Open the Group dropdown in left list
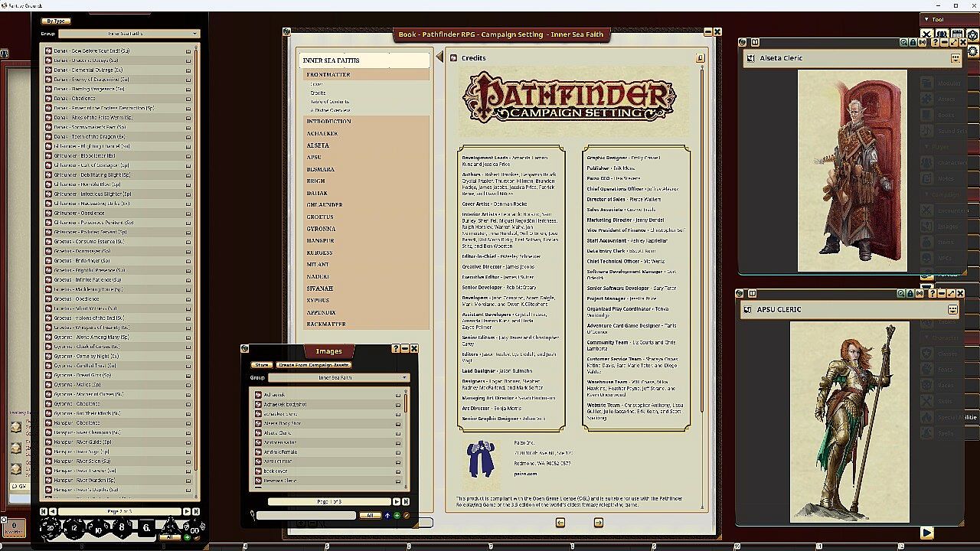980x551 pixels. tap(129, 34)
